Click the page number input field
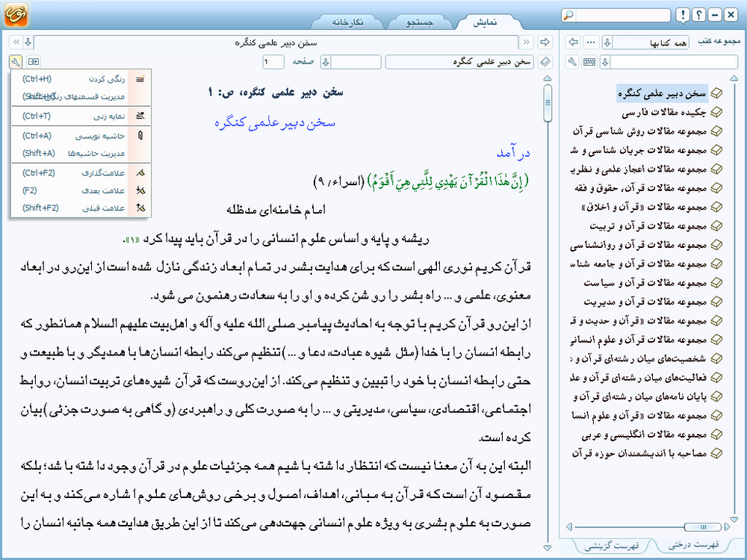This screenshot has height=560, width=747. coord(273,62)
